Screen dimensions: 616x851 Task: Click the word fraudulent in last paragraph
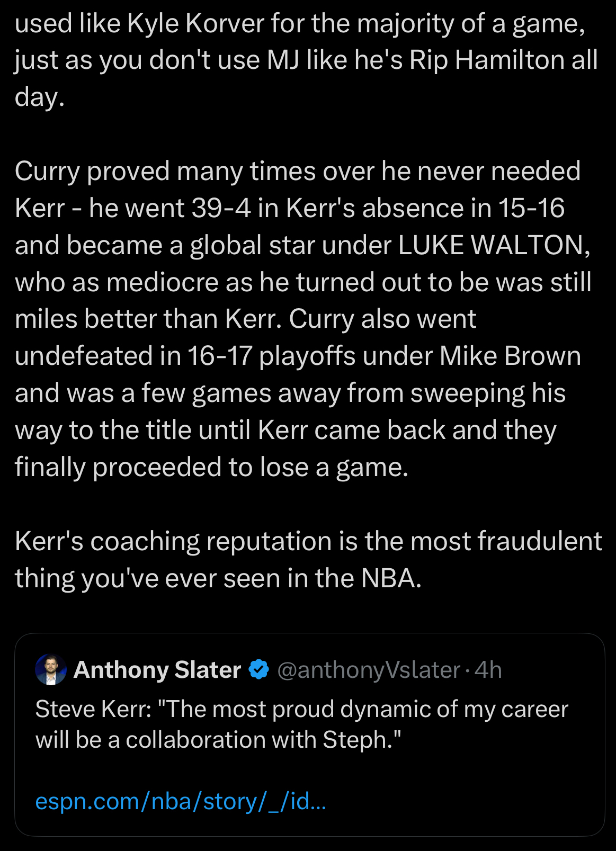point(539,541)
